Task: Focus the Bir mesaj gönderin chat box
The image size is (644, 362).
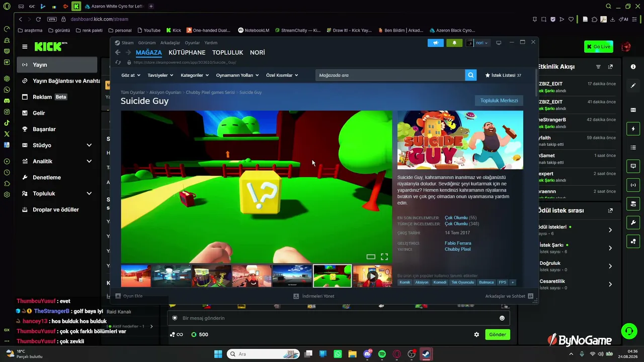Action: (x=339, y=318)
